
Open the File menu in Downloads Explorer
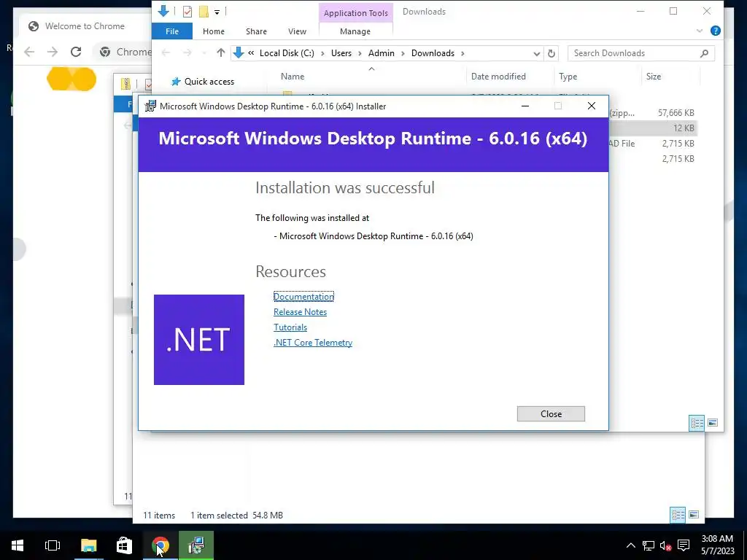pos(172,31)
